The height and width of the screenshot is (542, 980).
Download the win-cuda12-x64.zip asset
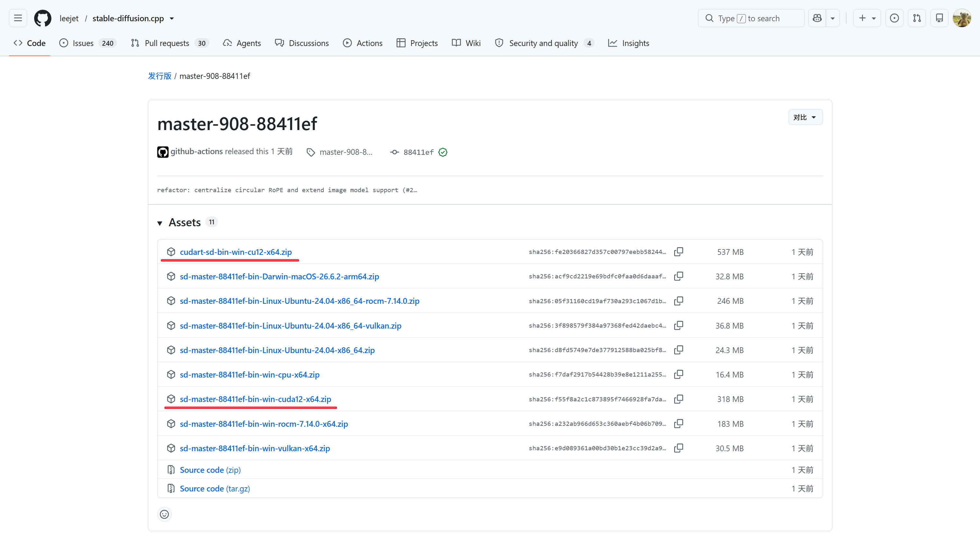pyautogui.click(x=256, y=399)
